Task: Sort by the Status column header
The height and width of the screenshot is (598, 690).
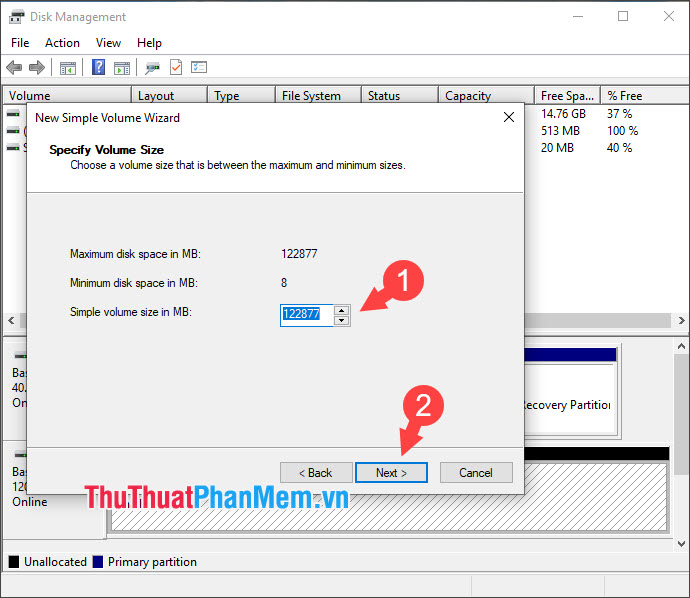Action: 400,95
